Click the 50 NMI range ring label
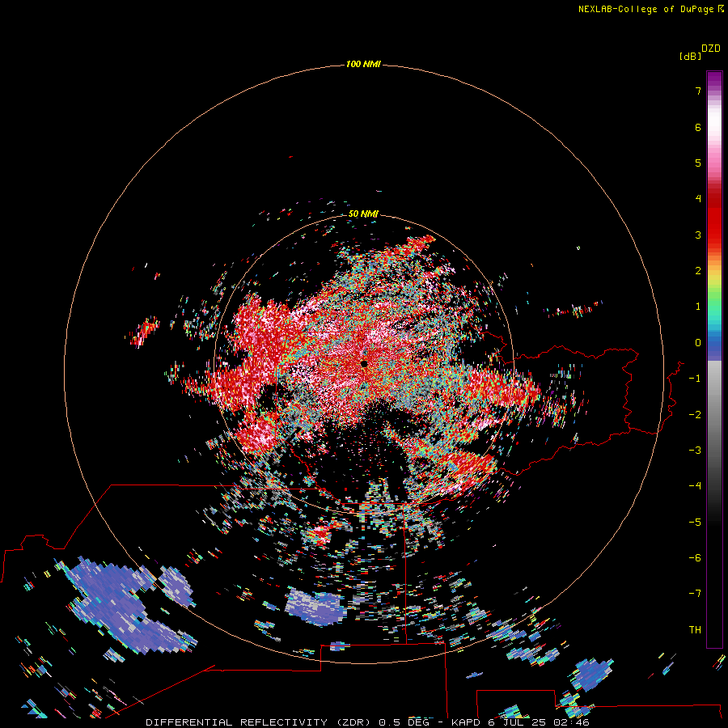 click(363, 214)
